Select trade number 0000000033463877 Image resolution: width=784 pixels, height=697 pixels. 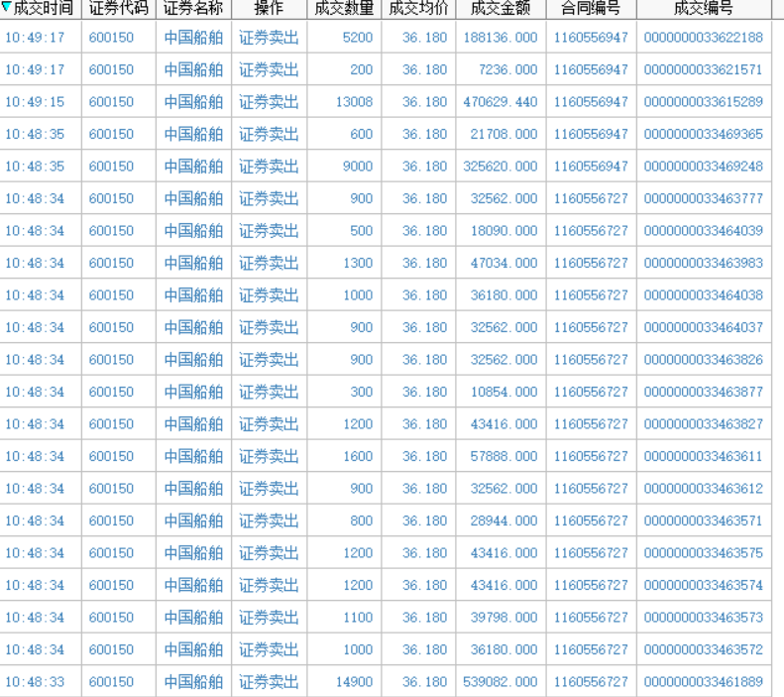tap(704, 392)
